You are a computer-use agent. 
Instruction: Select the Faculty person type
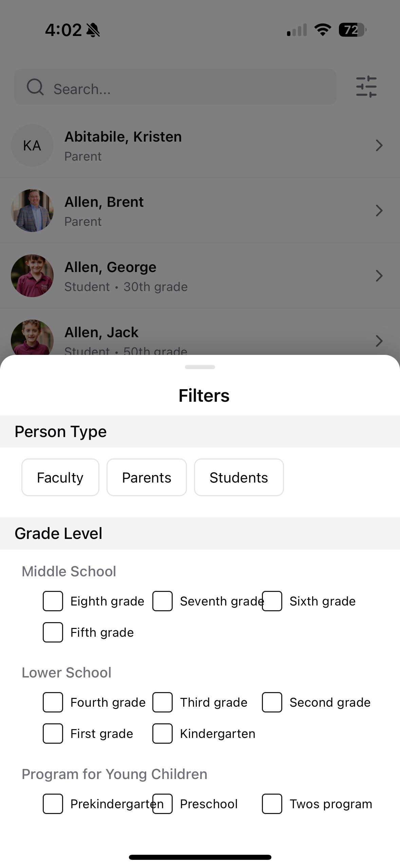tap(60, 477)
